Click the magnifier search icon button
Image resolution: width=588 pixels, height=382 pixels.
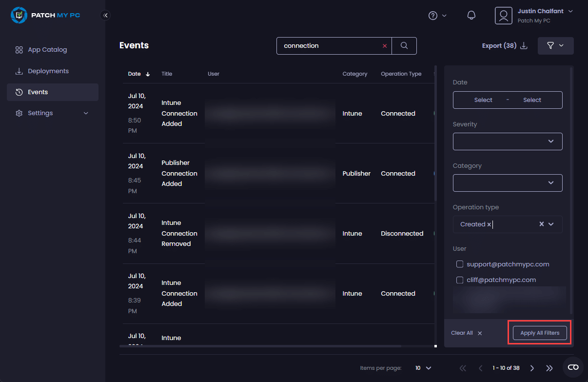(x=404, y=45)
